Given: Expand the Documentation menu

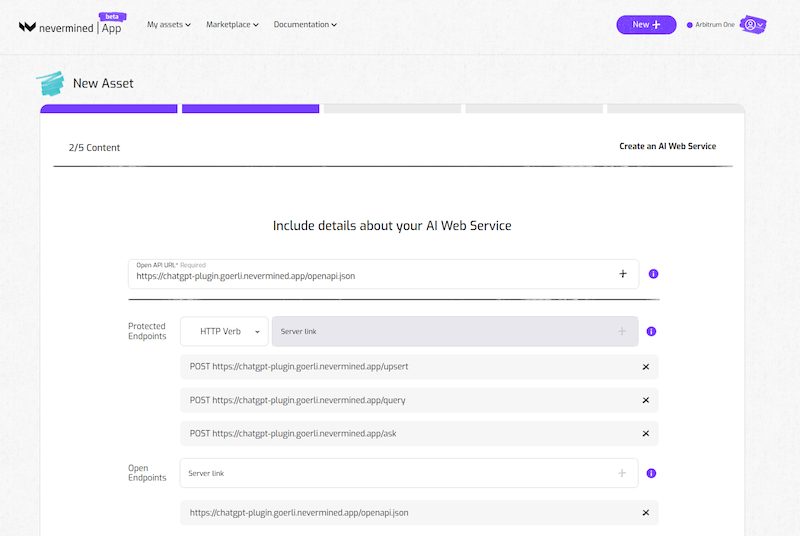Looking at the screenshot, I should click(305, 24).
